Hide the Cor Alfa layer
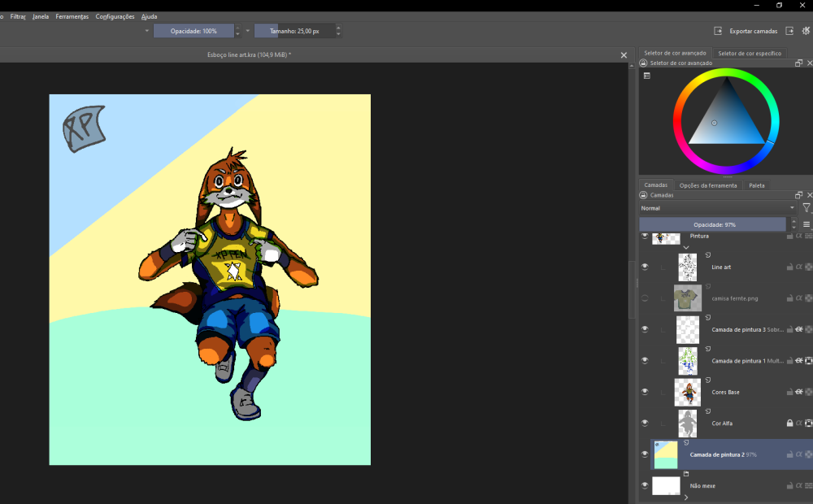 645,423
